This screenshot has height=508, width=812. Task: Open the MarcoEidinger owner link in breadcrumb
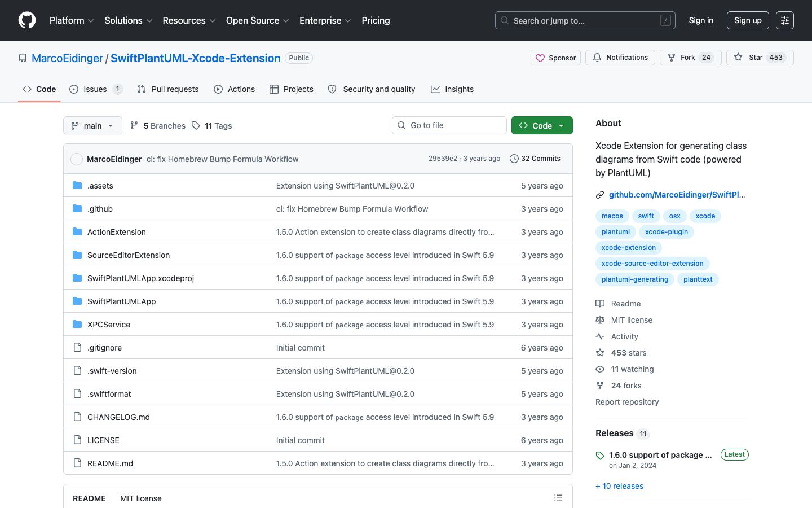[67, 58]
